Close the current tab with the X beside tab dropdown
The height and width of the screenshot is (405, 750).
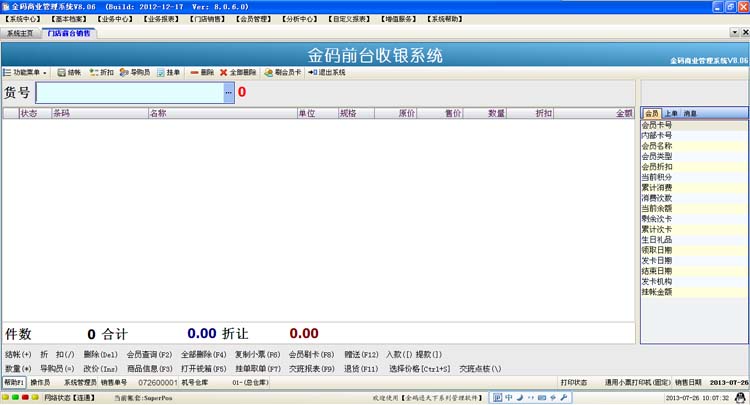[745, 33]
